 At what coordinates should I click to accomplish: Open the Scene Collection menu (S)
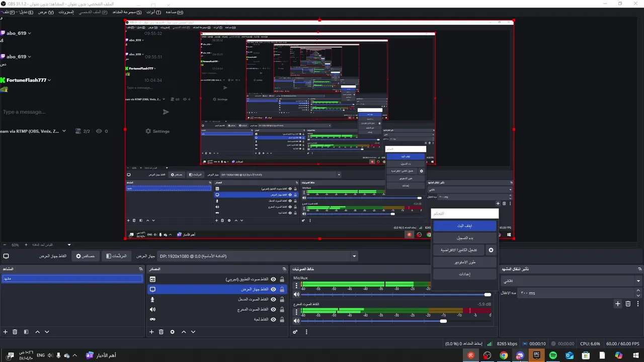(x=126, y=12)
